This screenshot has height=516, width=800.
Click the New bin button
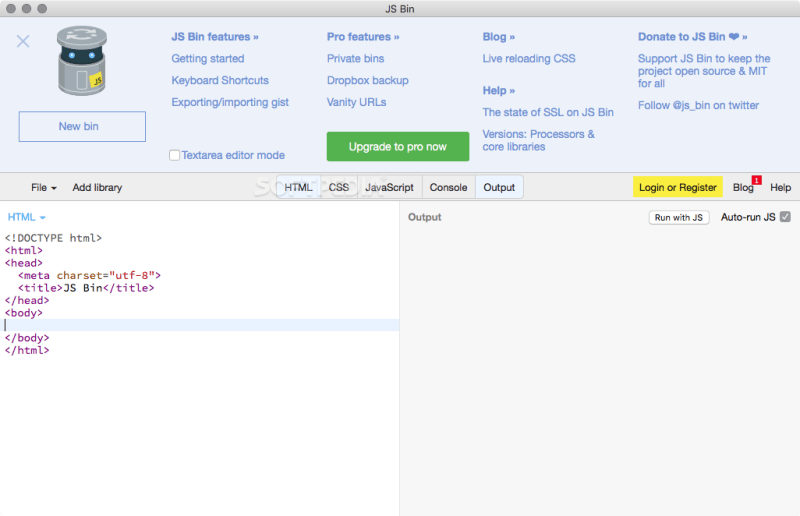point(82,127)
